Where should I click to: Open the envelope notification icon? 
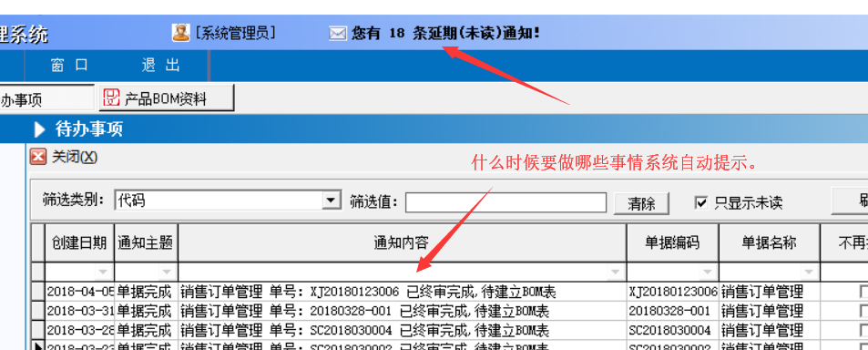pyautogui.click(x=337, y=34)
